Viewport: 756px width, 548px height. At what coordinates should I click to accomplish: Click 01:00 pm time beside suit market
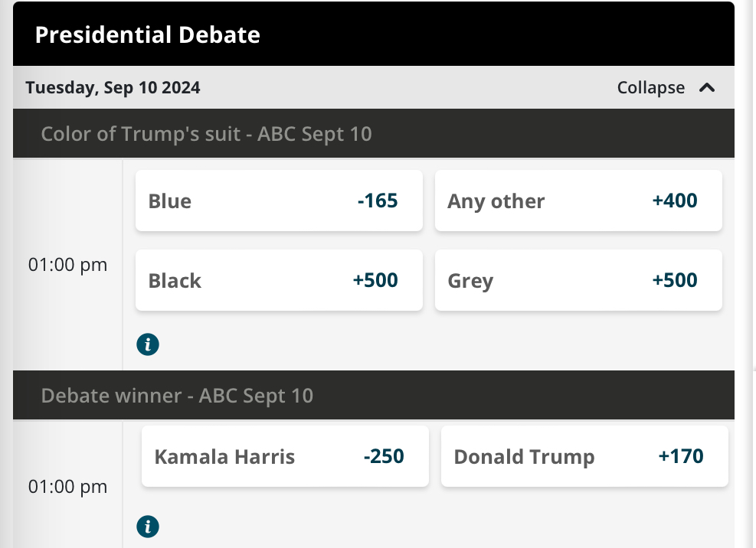(x=67, y=265)
